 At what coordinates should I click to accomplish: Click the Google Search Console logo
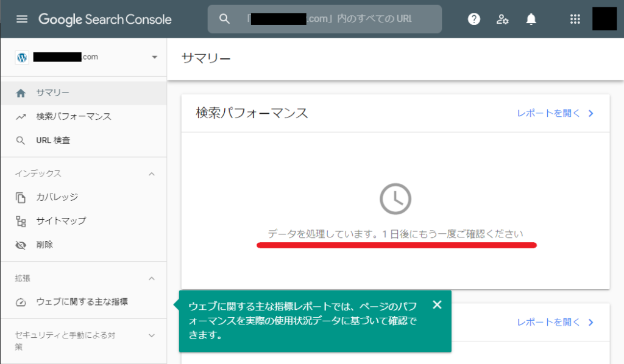tap(105, 19)
